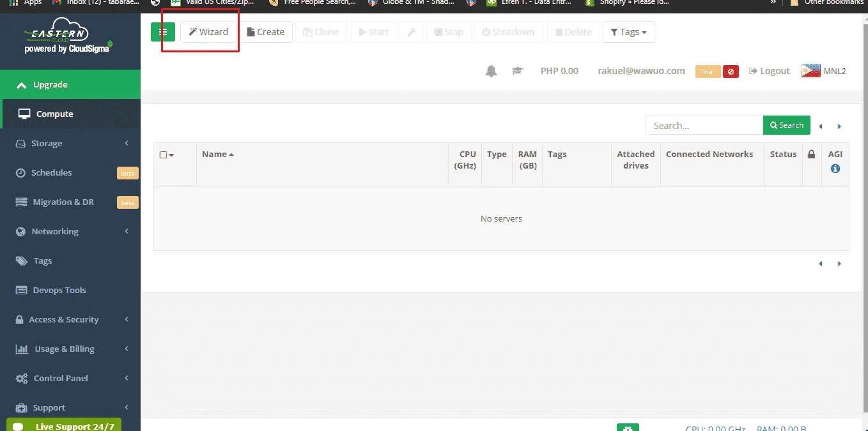
Task: Click the Clone button in toolbar
Action: click(321, 32)
